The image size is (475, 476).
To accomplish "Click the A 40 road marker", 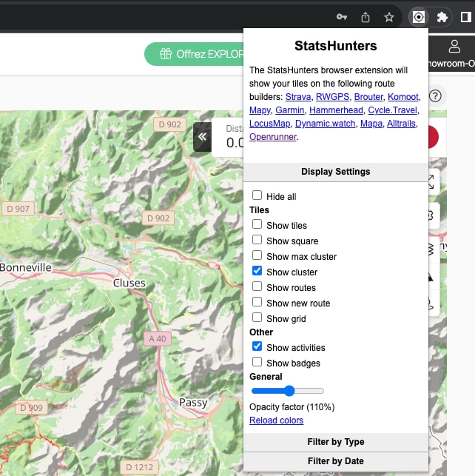I will click(x=158, y=339).
